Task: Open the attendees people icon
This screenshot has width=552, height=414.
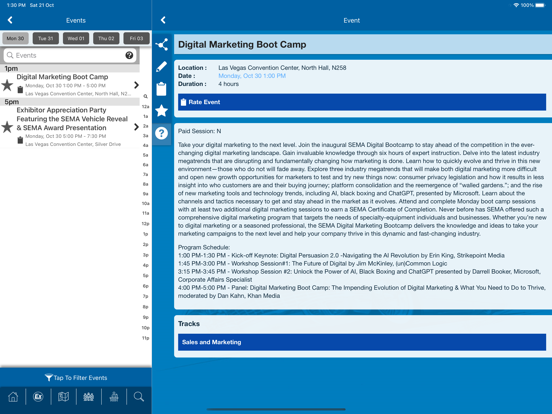Action: tap(88, 397)
